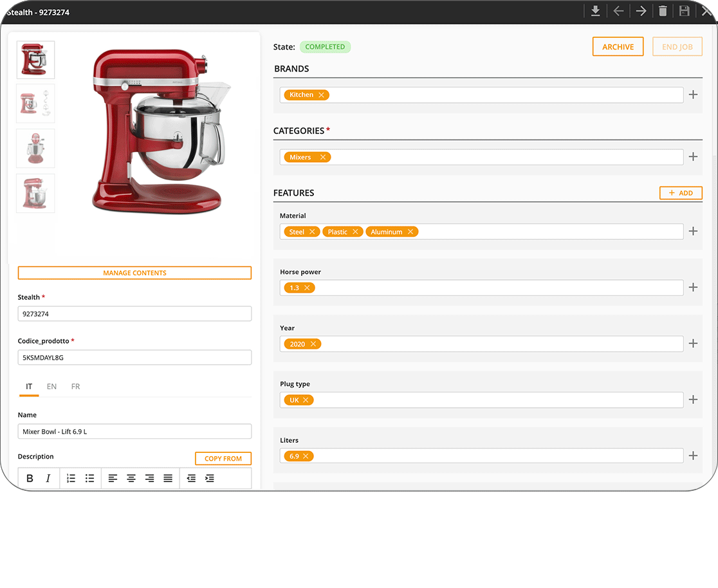Viewport: 718px width, 588px height.
Task: Add a brand with plus icon
Action: pos(694,95)
